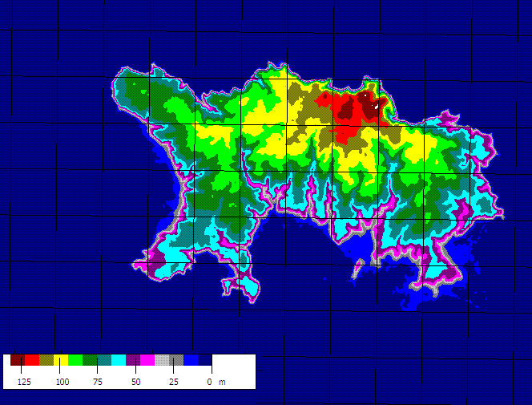Click the 0 m legend label
Viewport: 532px width, 405px height.
[215, 382]
